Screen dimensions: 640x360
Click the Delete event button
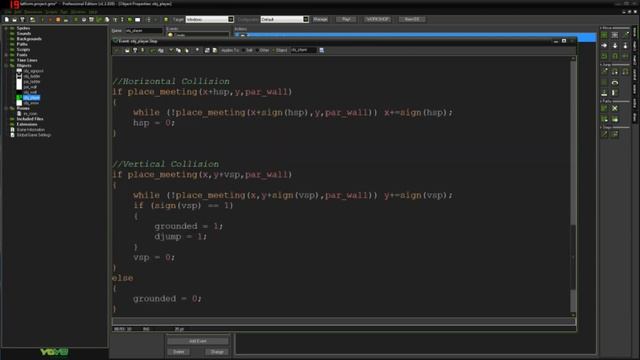click(178, 352)
